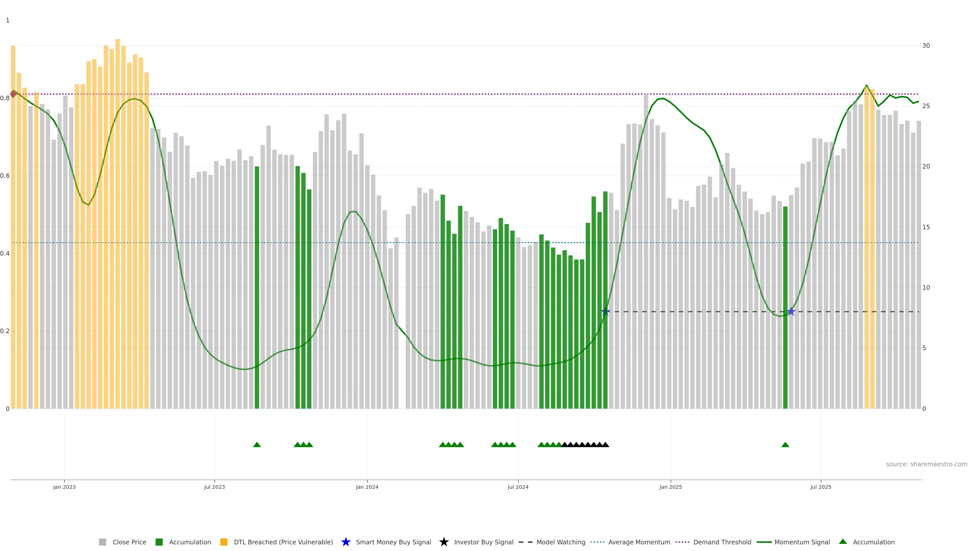Screen dimensions: 980x551
Task: Click the first green triangle after Jul 2023
Action: (257, 445)
